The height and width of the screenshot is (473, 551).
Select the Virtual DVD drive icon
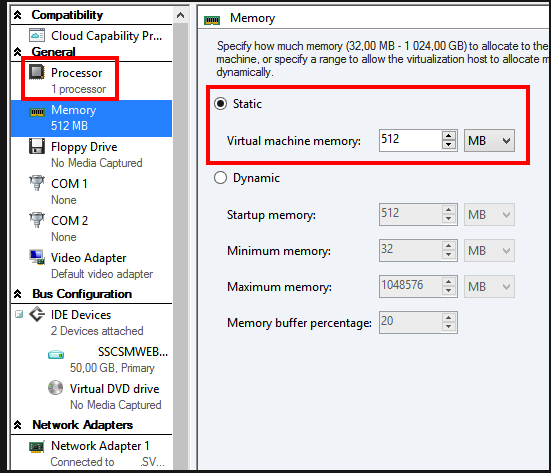[56, 388]
